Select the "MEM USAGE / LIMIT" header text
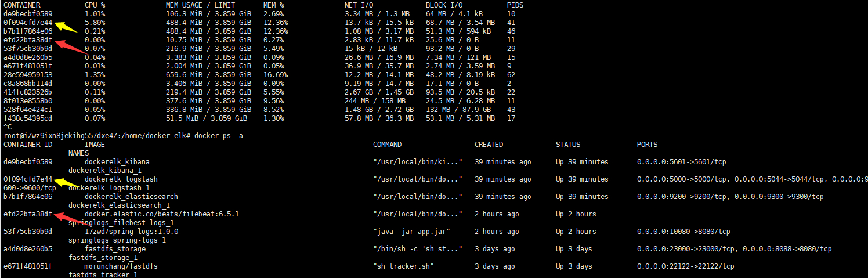 tap(202, 5)
